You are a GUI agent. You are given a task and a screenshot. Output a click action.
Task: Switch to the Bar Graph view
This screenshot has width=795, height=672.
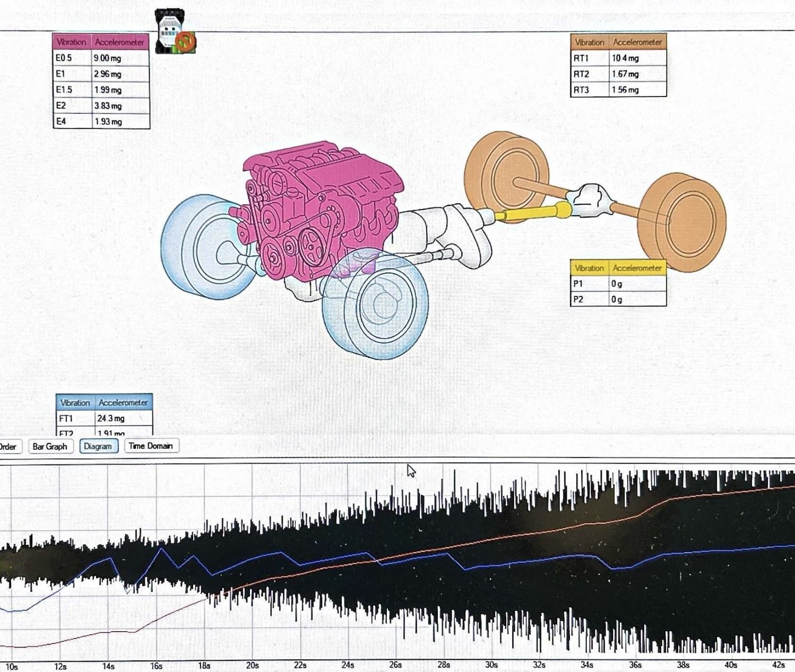tap(50, 446)
